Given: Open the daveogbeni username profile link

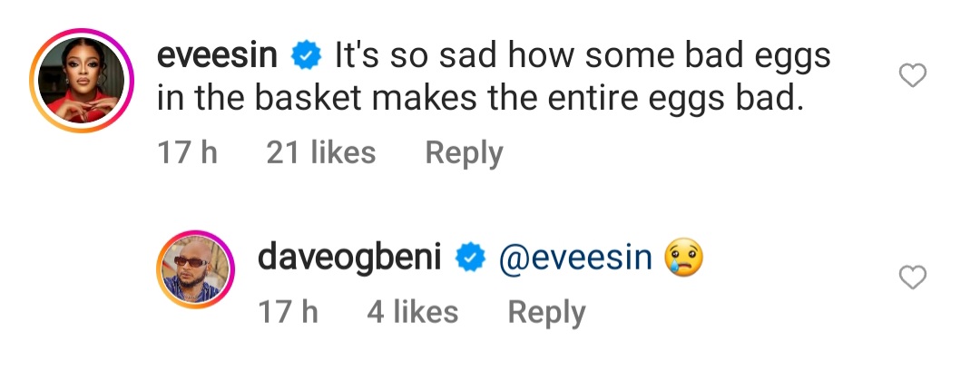Looking at the screenshot, I should coord(349,259).
